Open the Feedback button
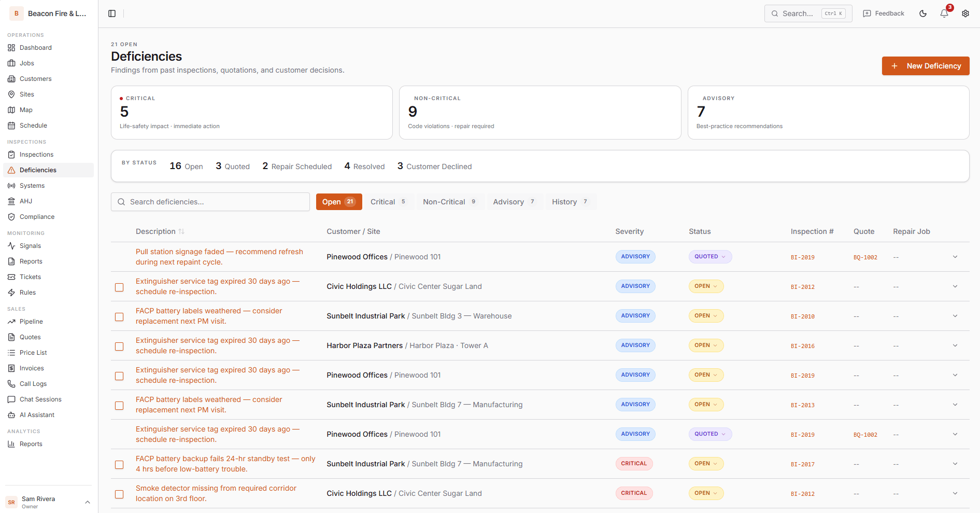This screenshot has height=513, width=980. [884, 13]
